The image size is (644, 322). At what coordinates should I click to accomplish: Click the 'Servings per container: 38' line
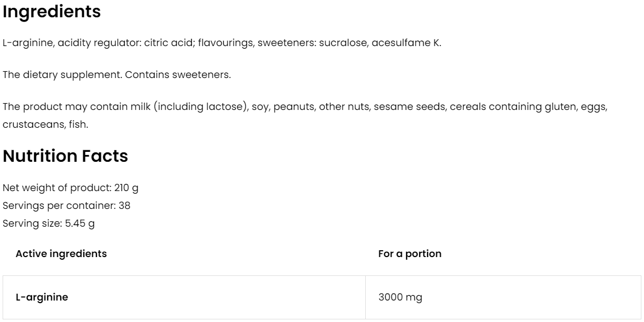tap(67, 205)
